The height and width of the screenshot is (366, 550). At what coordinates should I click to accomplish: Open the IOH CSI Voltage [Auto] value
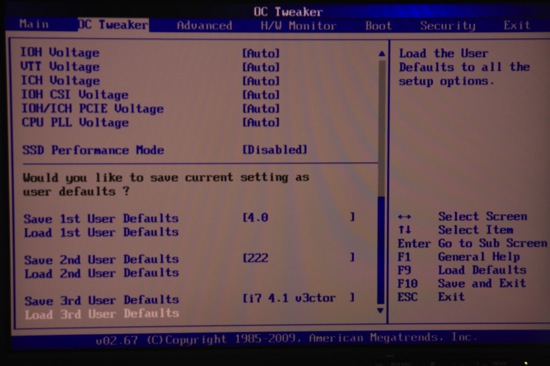coord(261,95)
